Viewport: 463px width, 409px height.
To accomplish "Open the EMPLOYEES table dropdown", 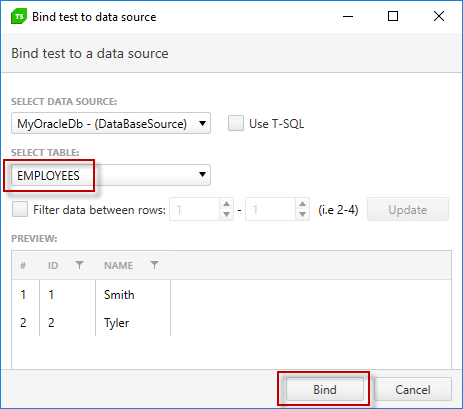I will pyautogui.click(x=111, y=175).
